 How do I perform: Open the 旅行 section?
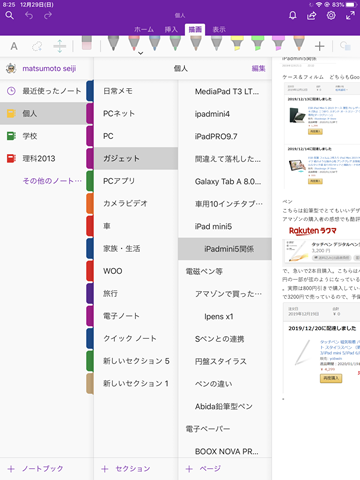(x=136, y=293)
